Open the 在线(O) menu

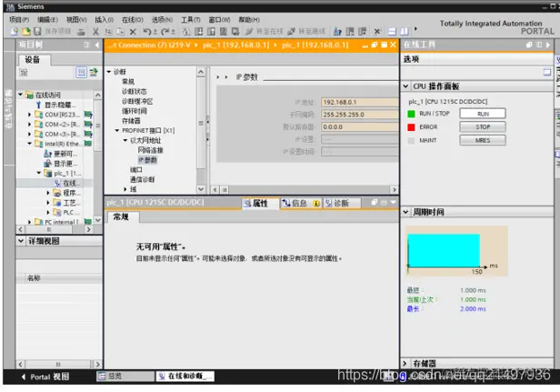pyautogui.click(x=133, y=20)
